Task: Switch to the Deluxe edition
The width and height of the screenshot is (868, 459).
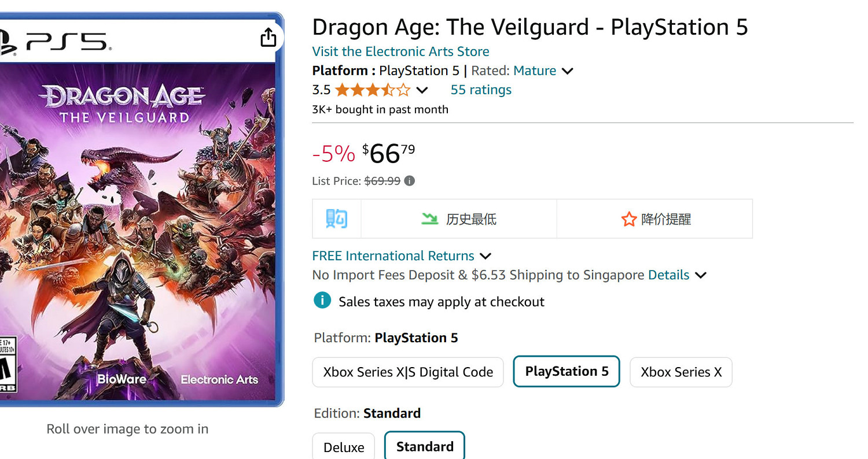Action: [343, 446]
